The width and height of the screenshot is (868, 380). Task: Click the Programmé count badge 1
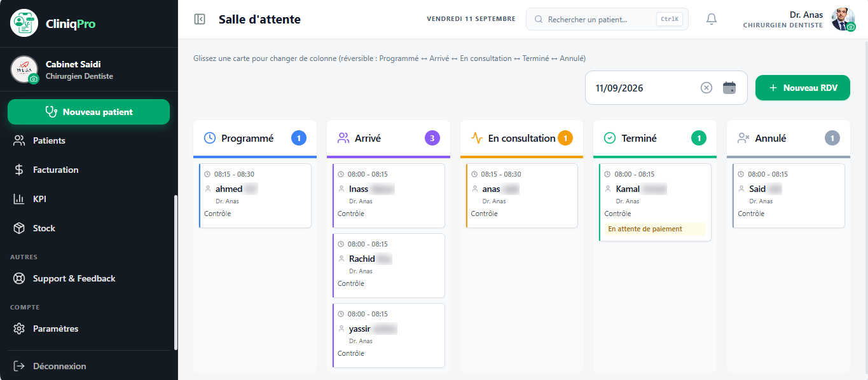pyautogui.click(x=299, y=138)
